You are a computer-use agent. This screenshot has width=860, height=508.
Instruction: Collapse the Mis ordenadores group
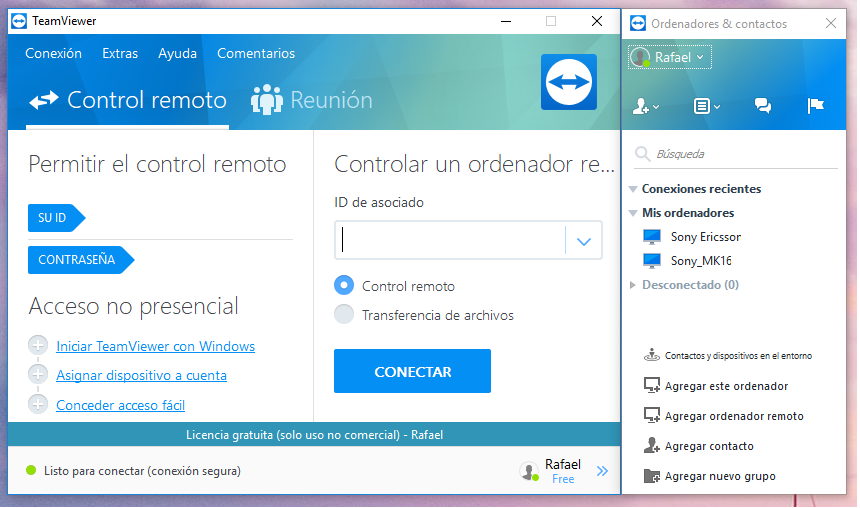point(632,213)
